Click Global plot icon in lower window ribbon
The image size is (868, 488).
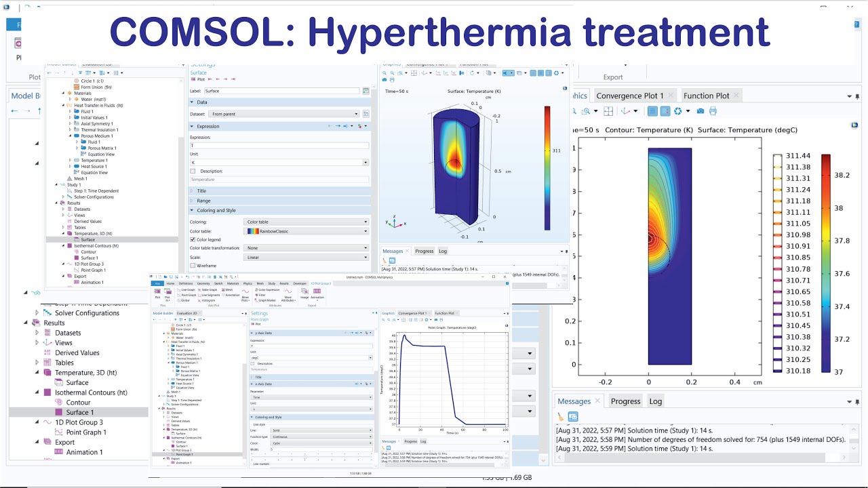pos(179,300)
